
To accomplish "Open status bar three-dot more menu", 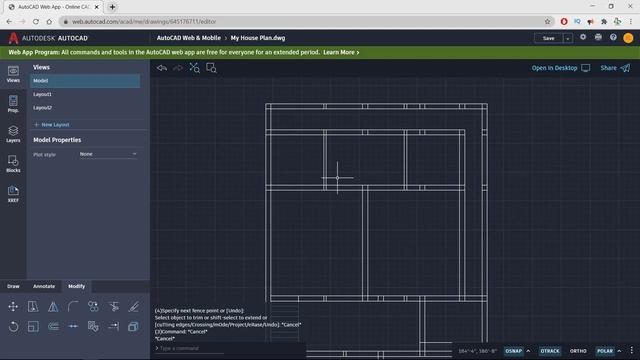I will pyautogui.click(x=631, y=351).
